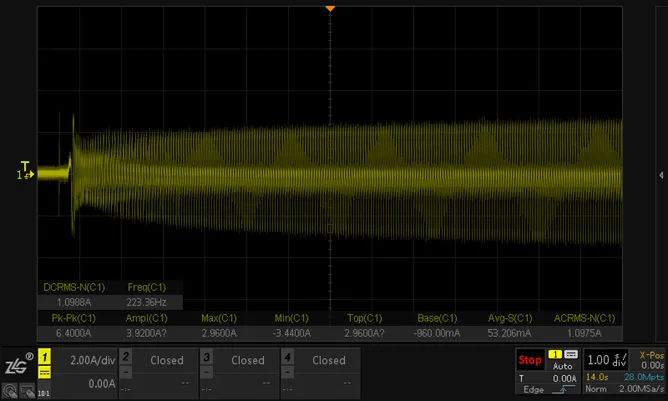This screenshot has height=401, width=668.
Task: Click the white coupling icon next to trigger source 1
Action: tap(571, 355)
